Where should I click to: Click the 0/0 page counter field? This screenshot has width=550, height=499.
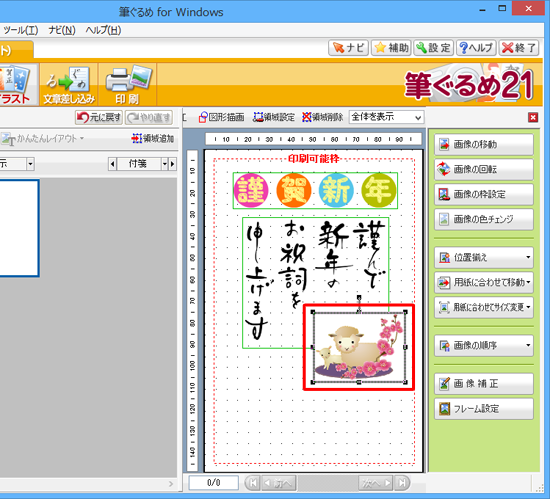coord(214,483)
